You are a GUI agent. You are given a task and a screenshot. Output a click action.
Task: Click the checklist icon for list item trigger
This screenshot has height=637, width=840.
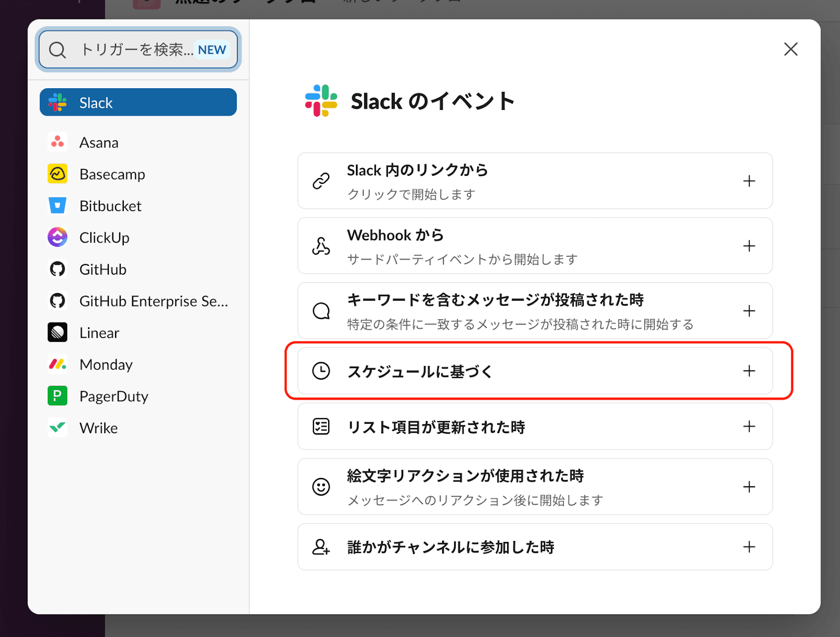tap(321, 426)
